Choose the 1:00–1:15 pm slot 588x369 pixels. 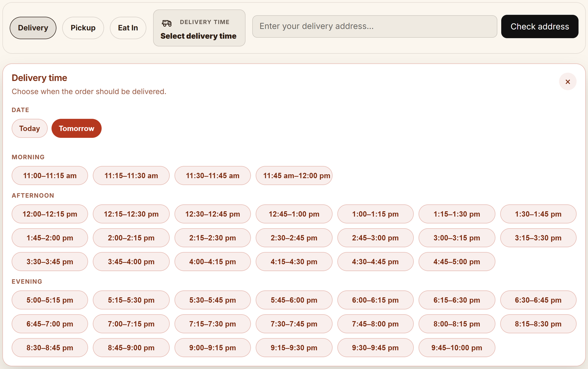click(x=376, y=214)
